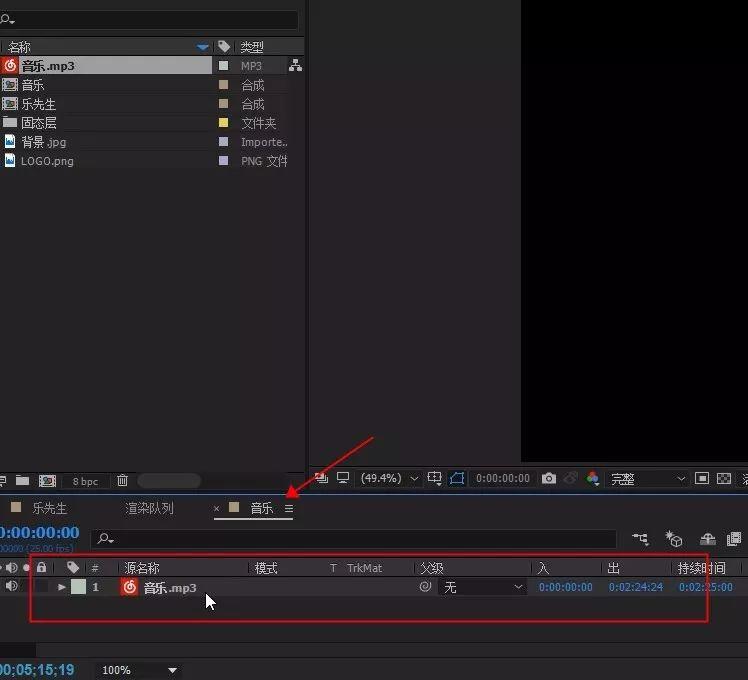
Task: Click the flowchart icon beside the MP3 row
Action: pyautogui.click(x=295, y=65)
